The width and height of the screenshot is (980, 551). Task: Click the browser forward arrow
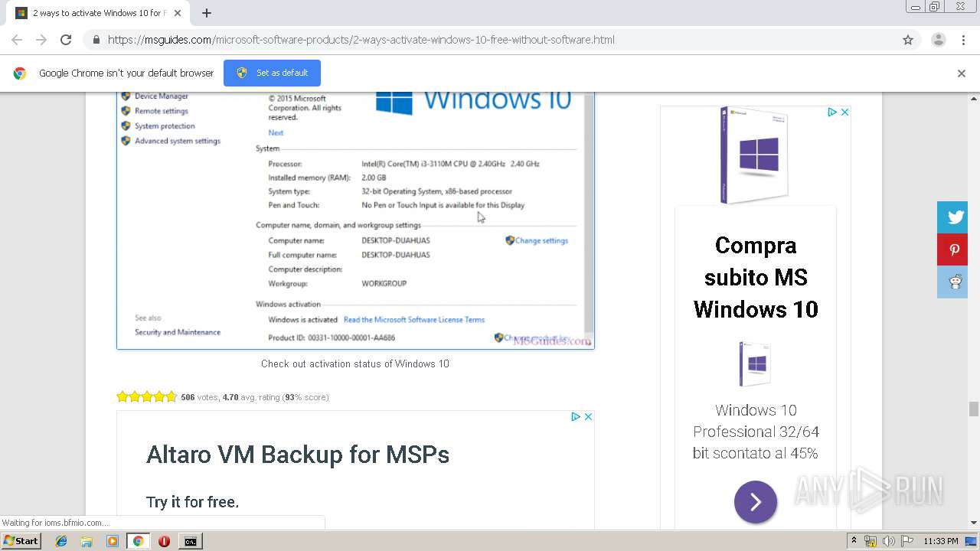pos(41,40)
